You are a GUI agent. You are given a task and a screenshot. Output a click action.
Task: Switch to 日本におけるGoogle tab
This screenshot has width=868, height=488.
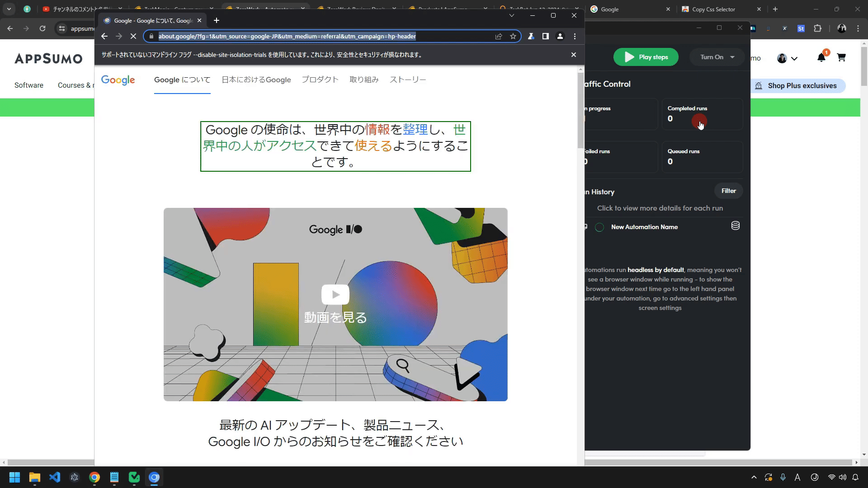pyautogui.click(x=256, y=80)
